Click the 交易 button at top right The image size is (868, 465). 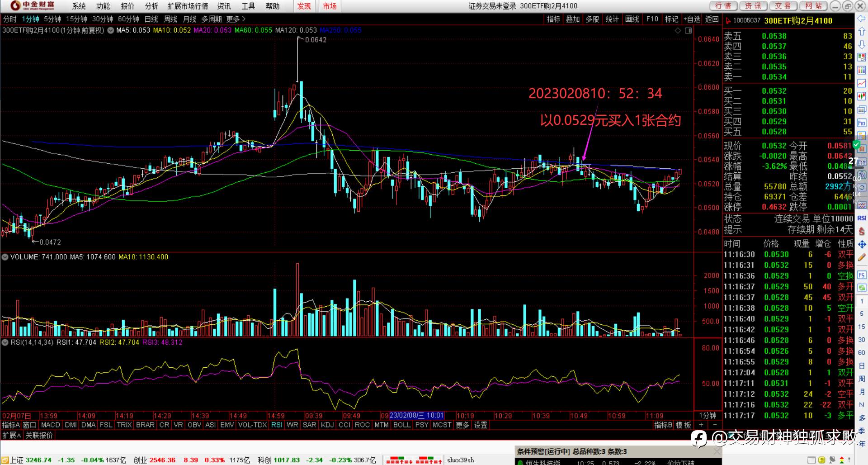(x=783, y=6)
